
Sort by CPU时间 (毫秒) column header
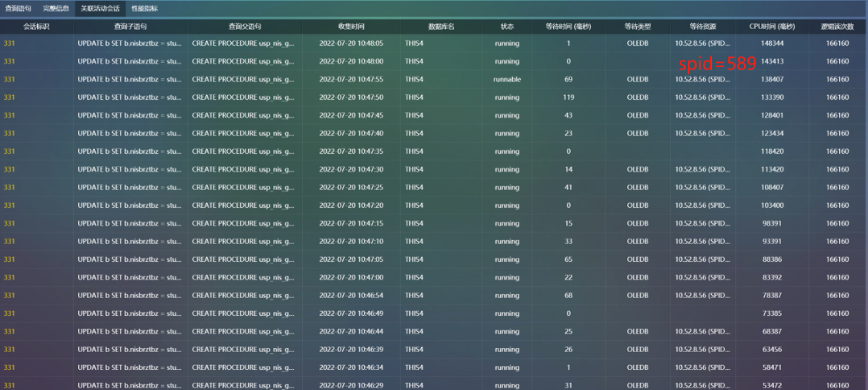pos(772,27)
